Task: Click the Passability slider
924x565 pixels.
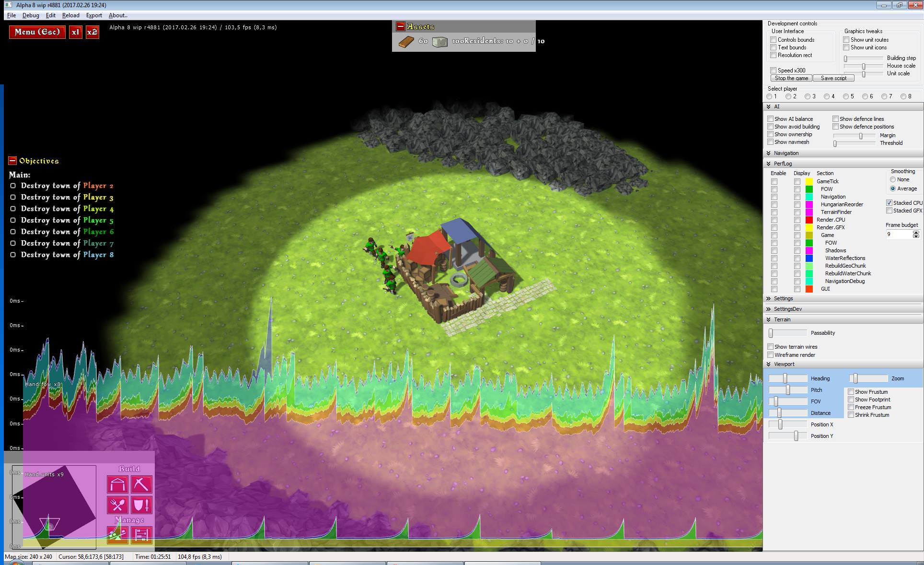Action: pos(788,333)
